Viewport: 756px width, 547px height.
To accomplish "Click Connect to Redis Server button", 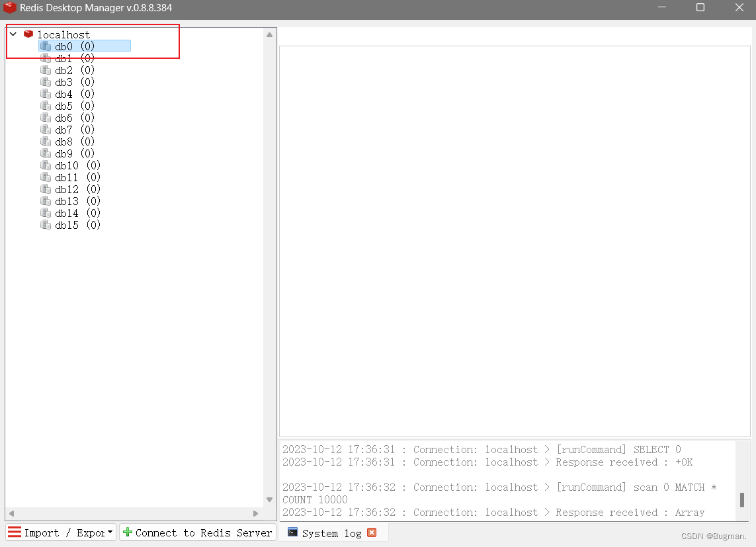I will [x=198, y=532].
